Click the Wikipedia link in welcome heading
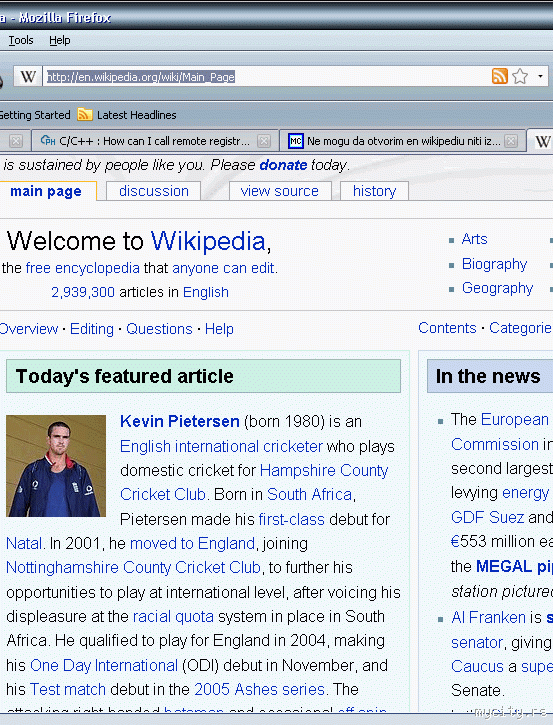This screenshot has height=725, width=553. (208, 241)
